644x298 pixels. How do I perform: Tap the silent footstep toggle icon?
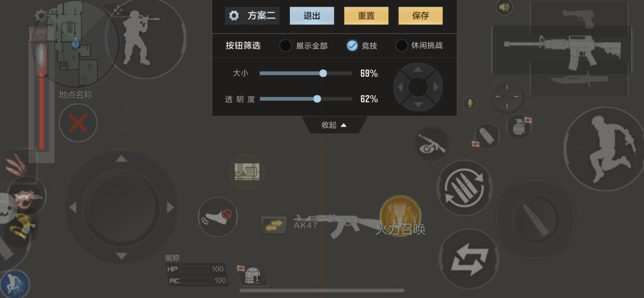click(218, 217)
